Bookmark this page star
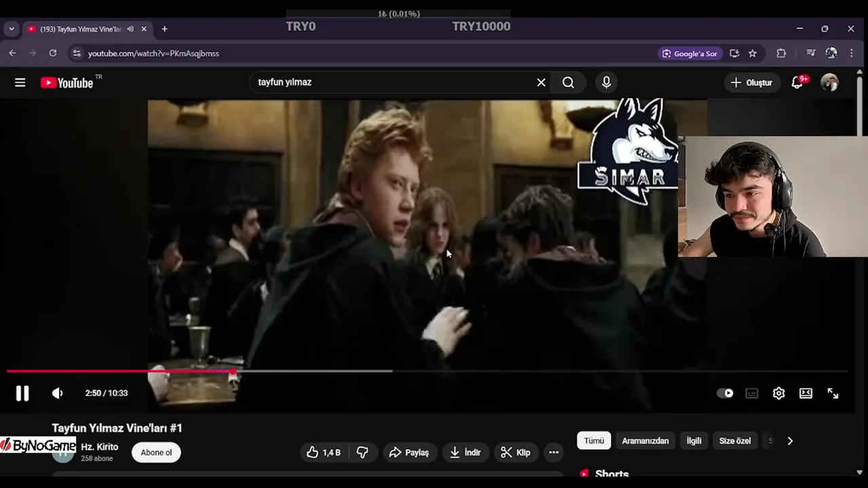868x488 pixels. 752,53
